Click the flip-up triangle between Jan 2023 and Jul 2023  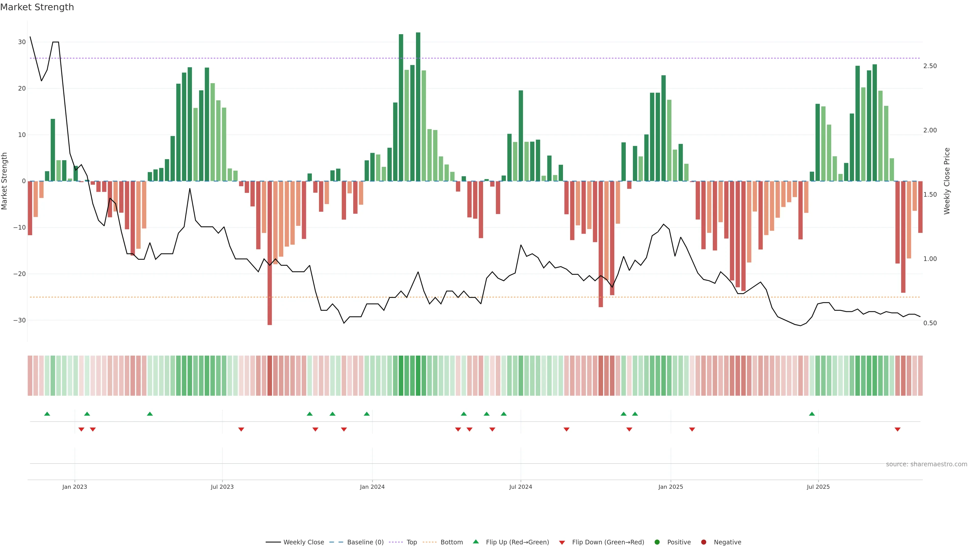(x=150, y=414)
